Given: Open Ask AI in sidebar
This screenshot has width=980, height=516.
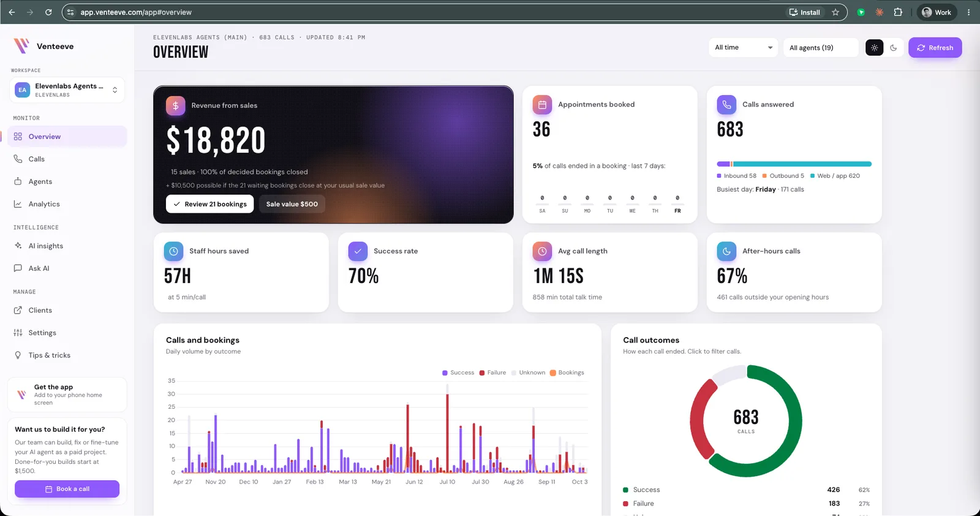Looking at the screenshot, I should (67, 268).
